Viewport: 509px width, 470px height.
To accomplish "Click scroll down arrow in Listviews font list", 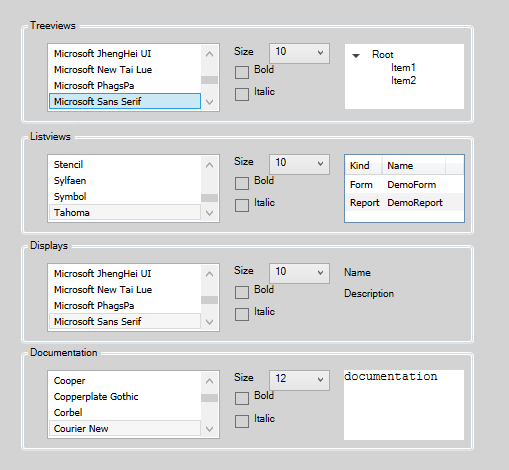I will tap(209, 213).
